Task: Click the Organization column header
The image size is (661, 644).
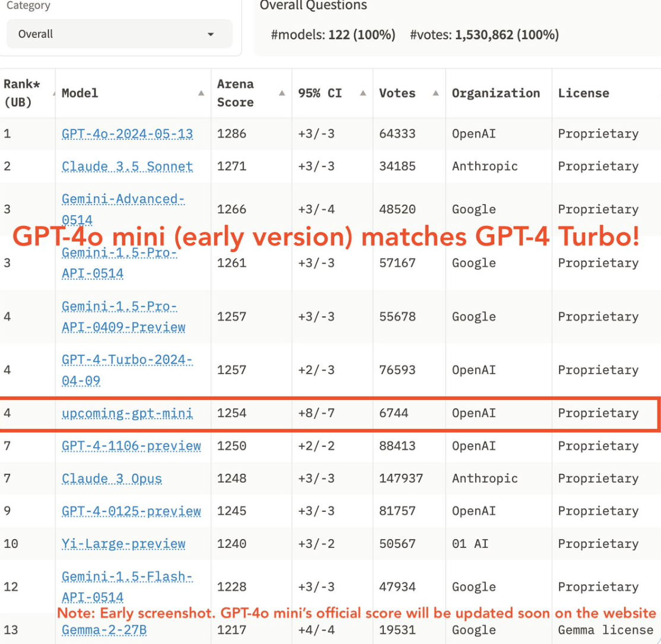Action: pyautogui.click(x=496, y=93)
